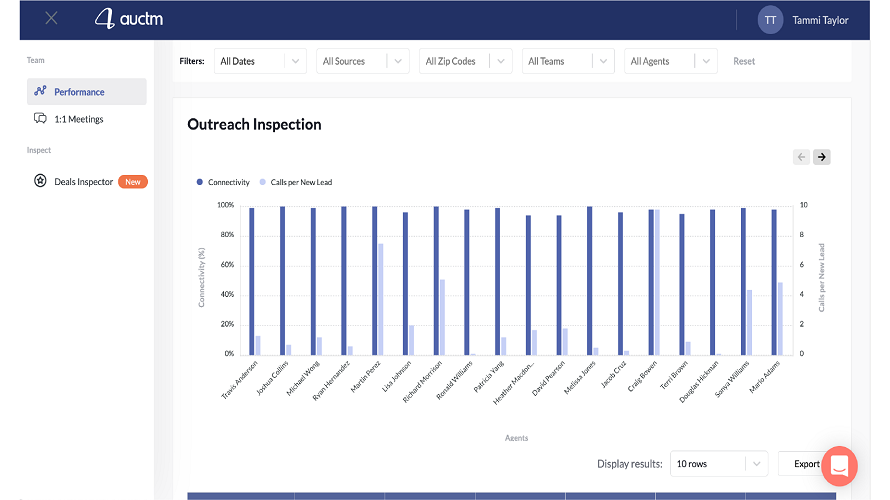
Task: Click the Calls per New Lead legend label
Action: [x=301, y=182]
